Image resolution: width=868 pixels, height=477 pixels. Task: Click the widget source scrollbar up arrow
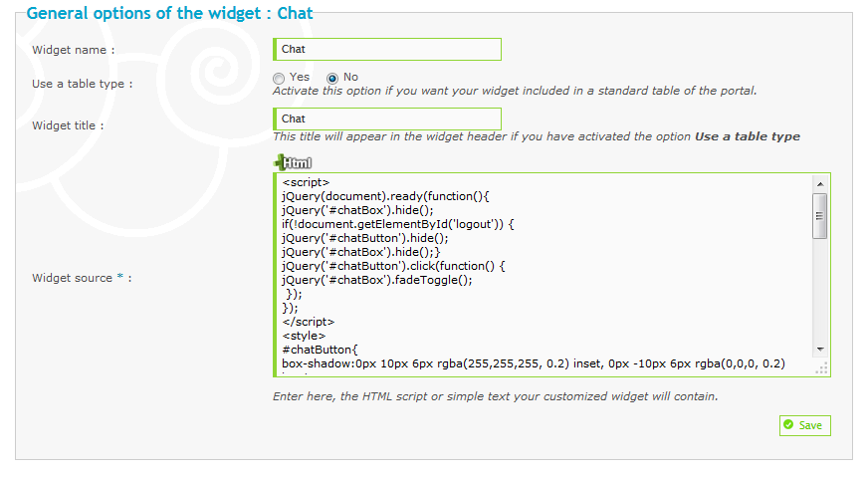820,184
